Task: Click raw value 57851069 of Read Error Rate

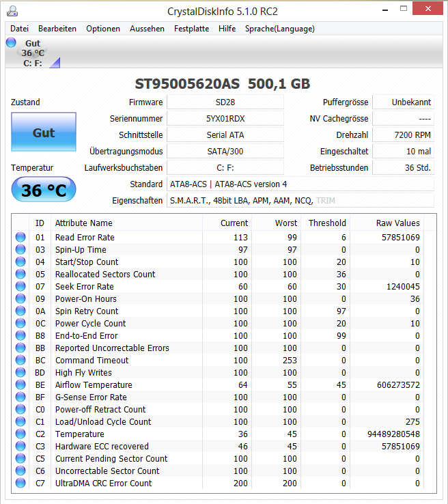Action: tap(400, 238)
